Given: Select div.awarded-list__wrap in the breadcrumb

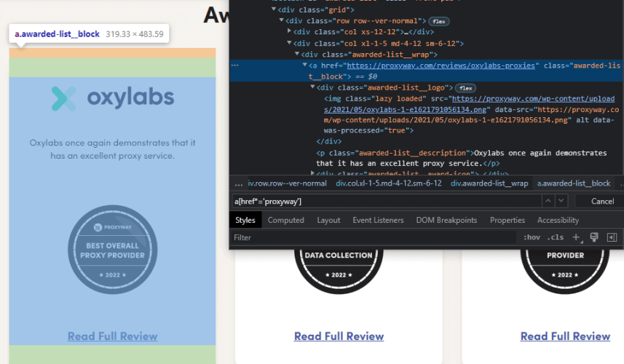Looking at the screenshot, I should 489,183.
